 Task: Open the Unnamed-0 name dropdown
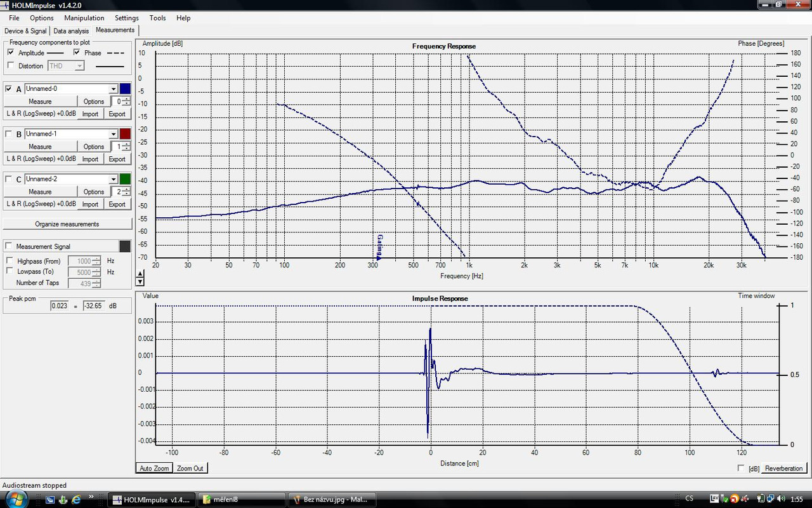coord(114,89)
